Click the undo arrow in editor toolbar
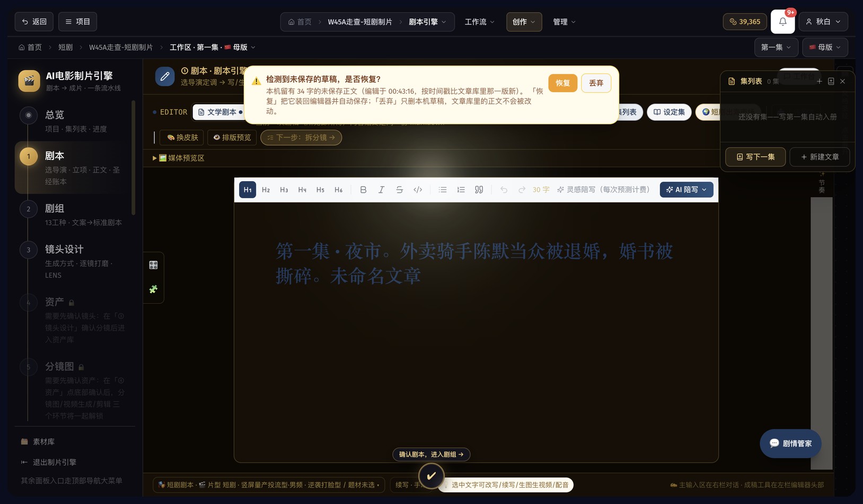Image resolution: width=863 pixels, height=504 pixels. click(504, 190)
